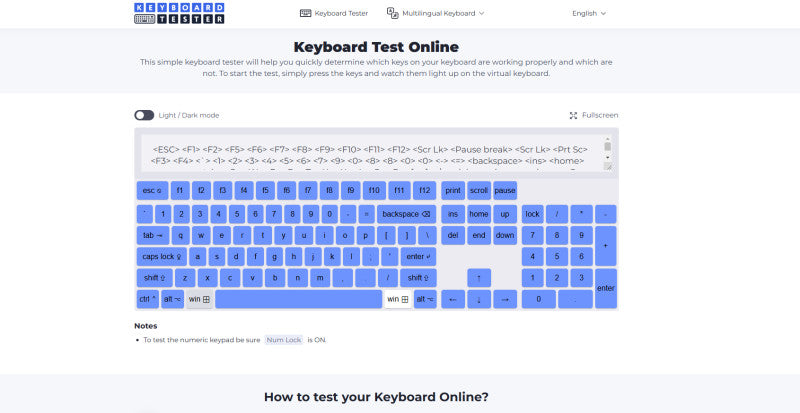800x413 pixels.
Task: Toggle Light / Dark mode switch
Action: coord(144,115)
